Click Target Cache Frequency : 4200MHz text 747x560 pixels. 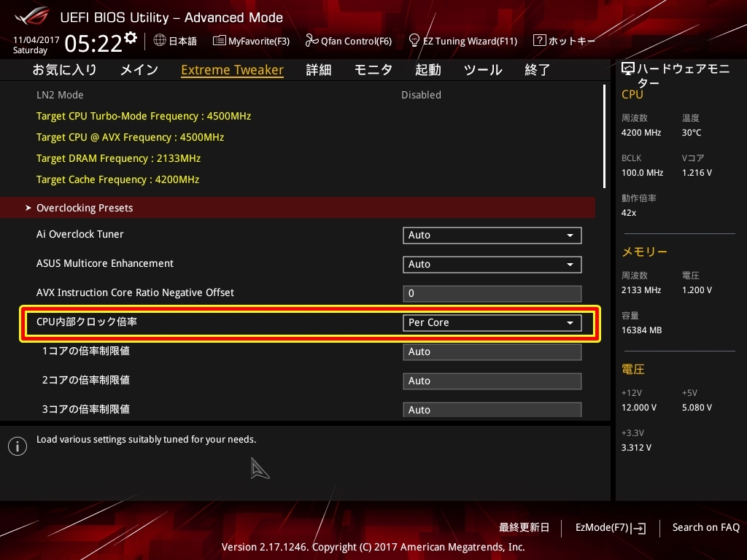point(117,179)
